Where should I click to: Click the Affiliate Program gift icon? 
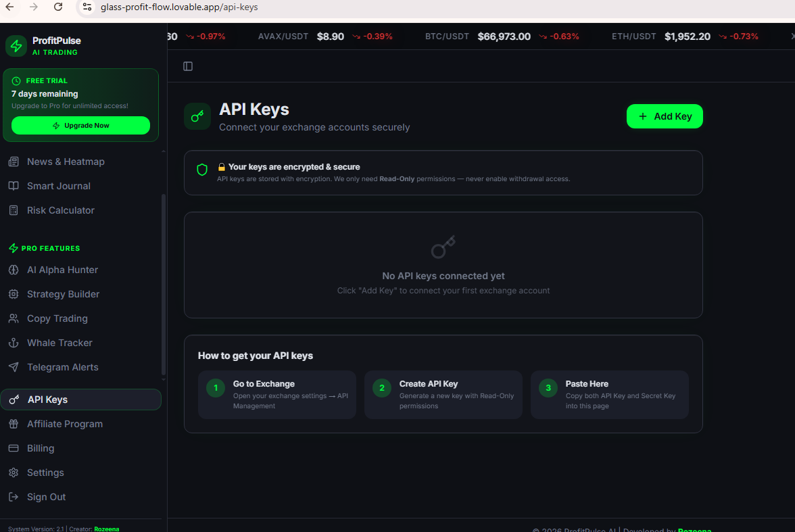tap(14, 424)
